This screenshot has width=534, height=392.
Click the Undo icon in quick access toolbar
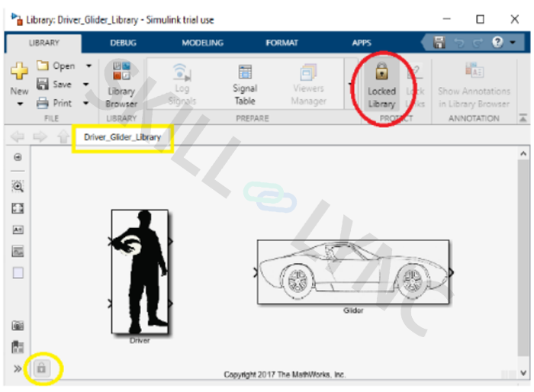click(x=459, y=43)
